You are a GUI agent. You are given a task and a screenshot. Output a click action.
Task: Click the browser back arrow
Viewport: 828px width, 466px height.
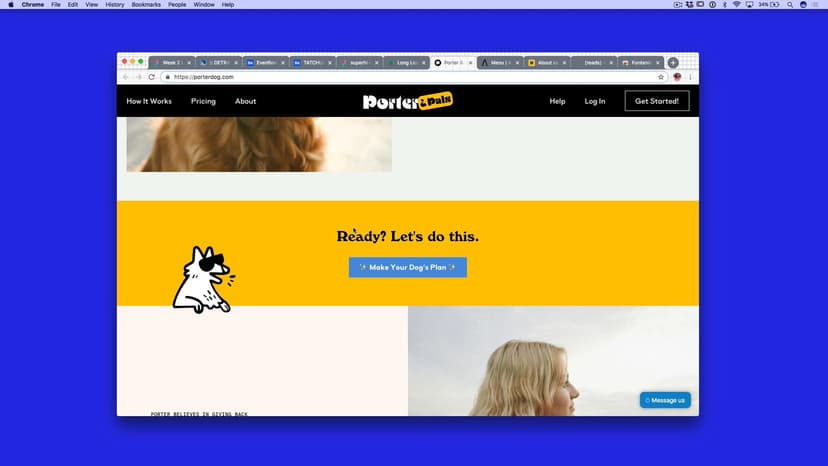click(126, 77)
